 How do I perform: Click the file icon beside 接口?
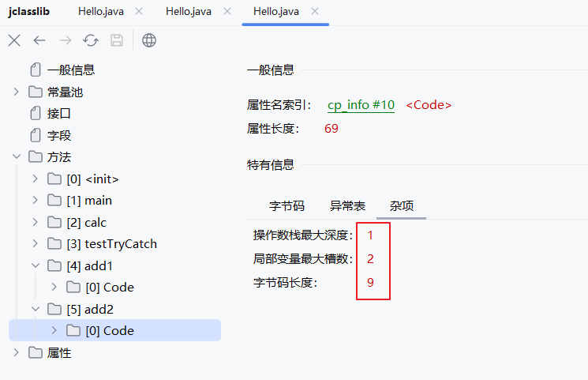pyautogui.click(x=36, y=114)
